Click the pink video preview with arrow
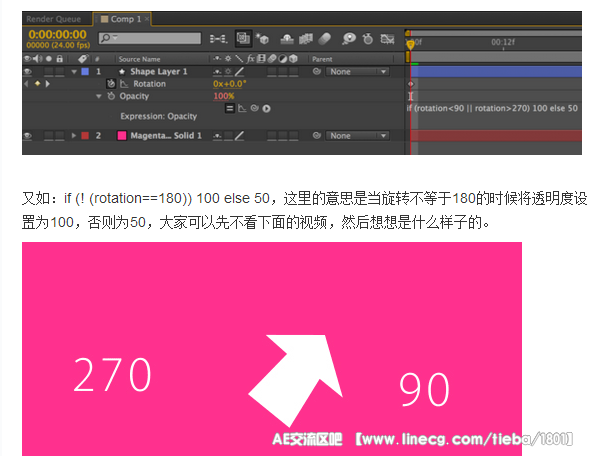Viewport: 608px width, 456px height. (272, 349)
